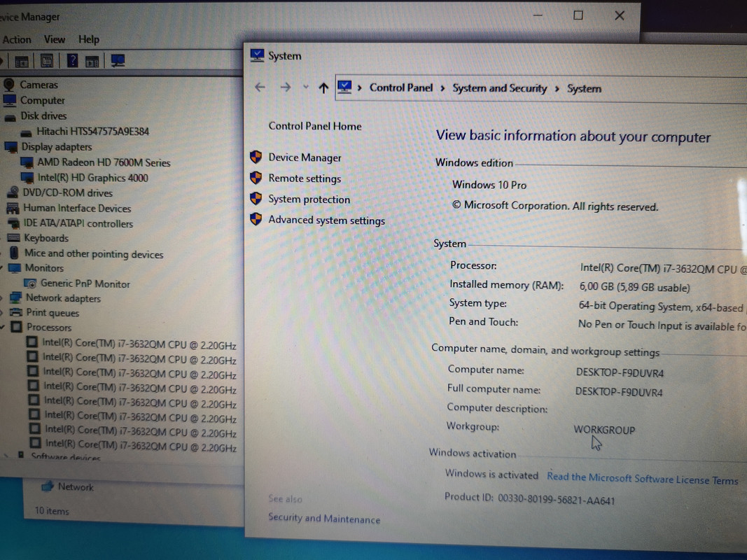The width and height of the screenshot is (747, 560).
Task: Select Mice and other pointing devices
Action: 94,254
